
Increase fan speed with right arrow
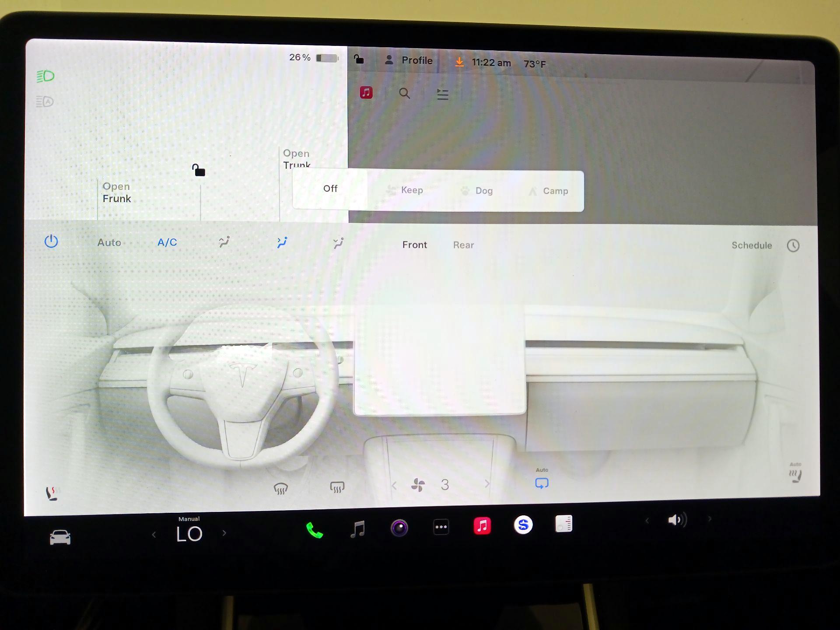coord(487,484)
